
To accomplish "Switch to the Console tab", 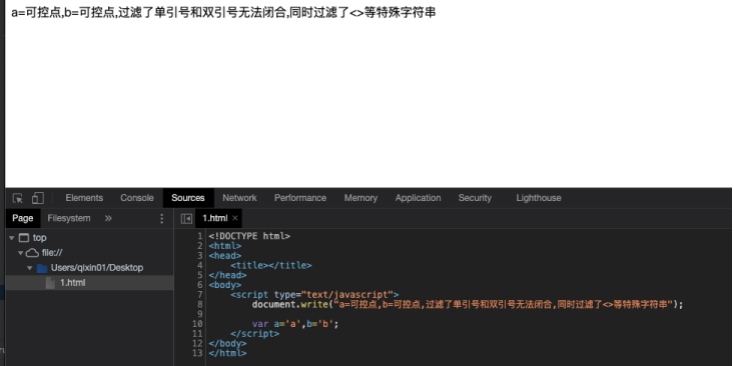I will [x=137, y=198].
